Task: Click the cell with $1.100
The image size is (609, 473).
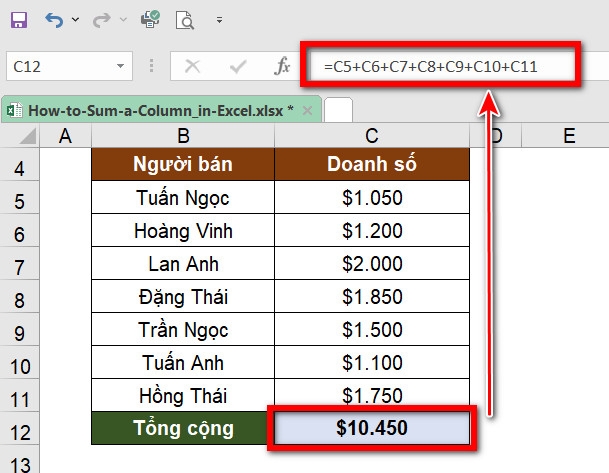Action: click(x=372, y=362)
